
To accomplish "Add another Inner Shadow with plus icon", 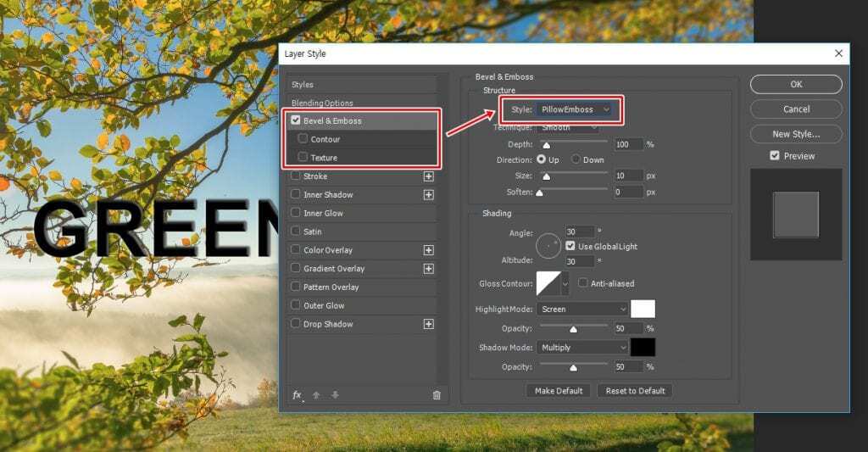I will pyautogui.click(x=428, y=195).
